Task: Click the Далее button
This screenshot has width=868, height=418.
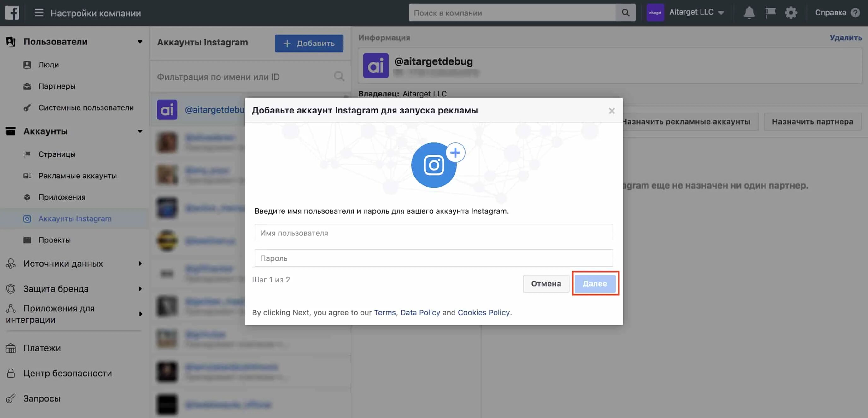Action: coord(595,284)
